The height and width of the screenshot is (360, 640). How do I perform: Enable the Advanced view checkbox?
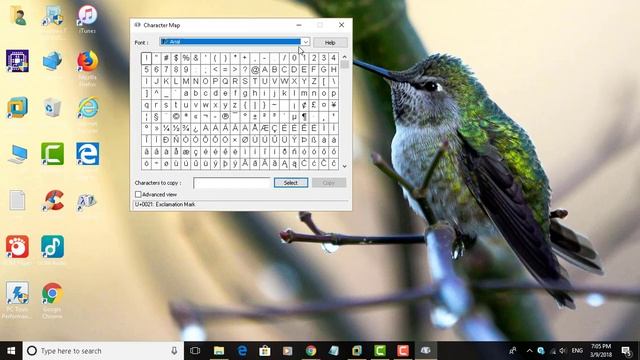point(138,195)
